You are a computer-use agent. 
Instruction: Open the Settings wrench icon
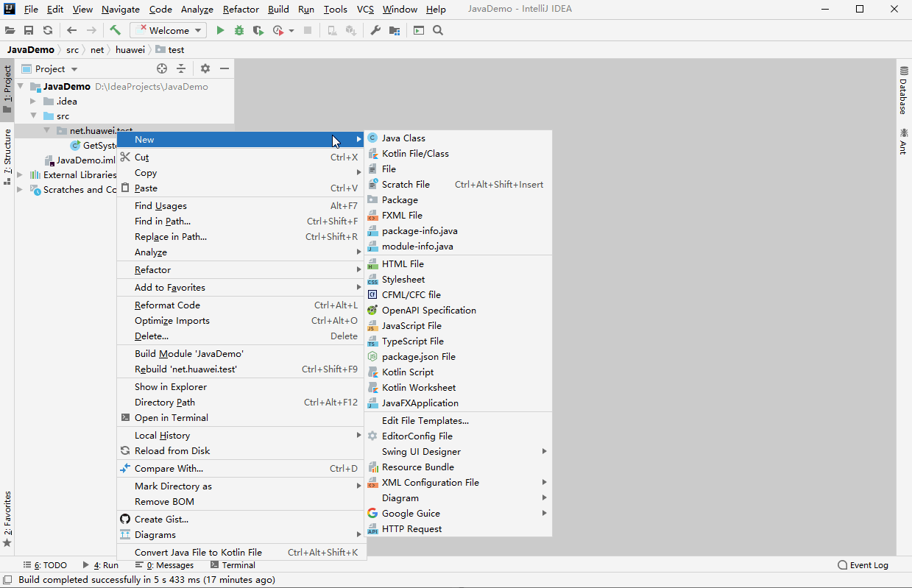point(375,30)
